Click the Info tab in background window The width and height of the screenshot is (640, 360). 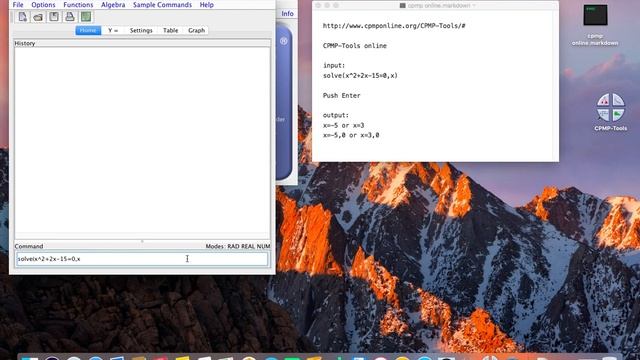pyautogui.click(x=287, y=13)
